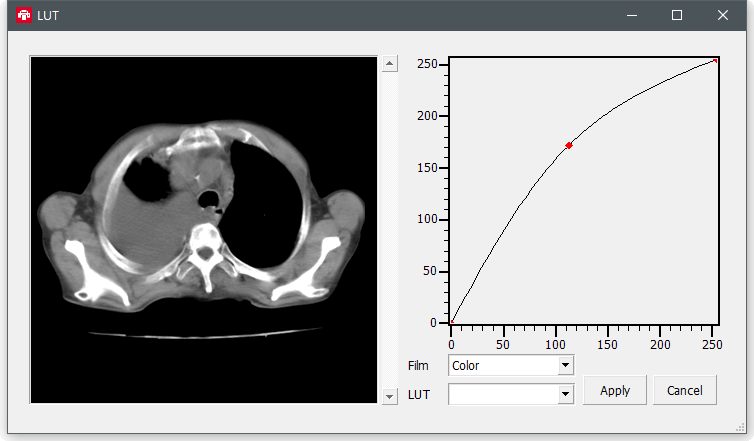Click the scroll up arrow beside the CT image
The width and height of the screenshot is (754, 441).
coord(390,63)
